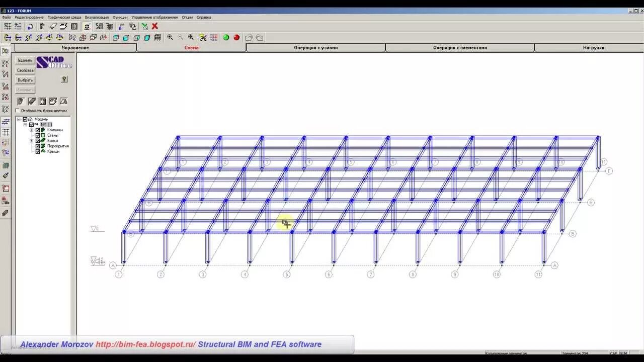
Task: Click the red ball icon
Action: pyautogui.click(x=236, y=37)
